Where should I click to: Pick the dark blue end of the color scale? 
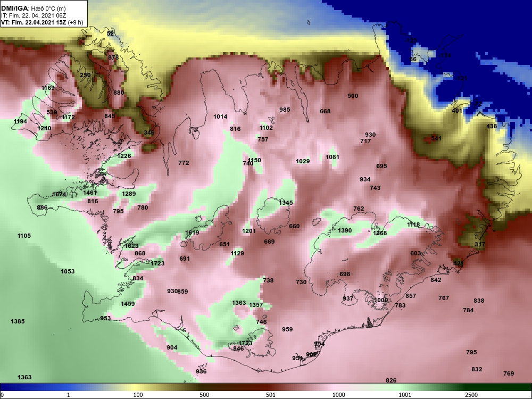(x=7, y=387)
